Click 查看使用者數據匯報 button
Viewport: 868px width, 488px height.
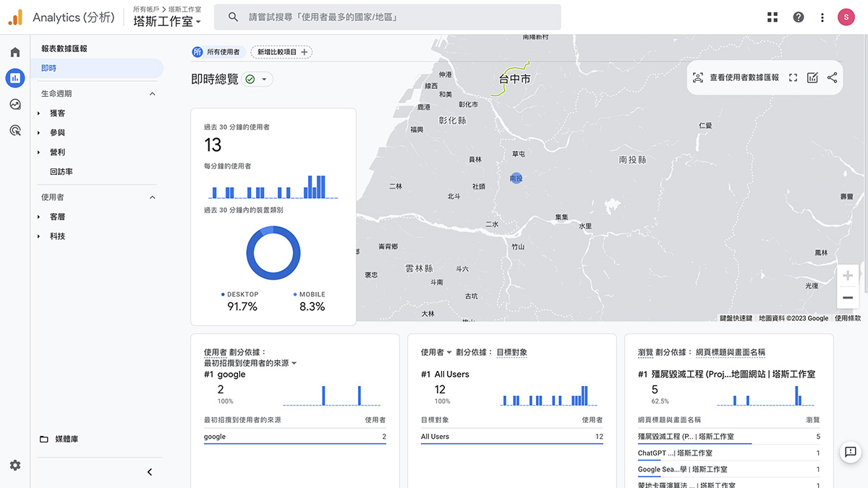[736, 77]
